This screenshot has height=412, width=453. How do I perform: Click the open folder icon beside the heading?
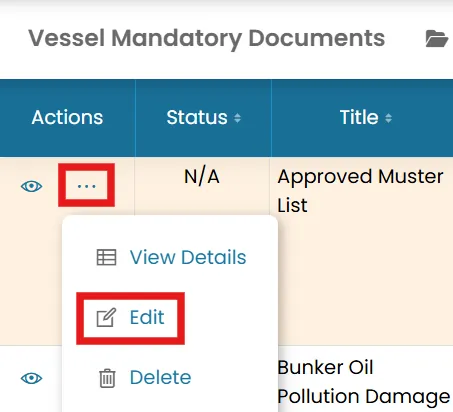pos(437,39)
